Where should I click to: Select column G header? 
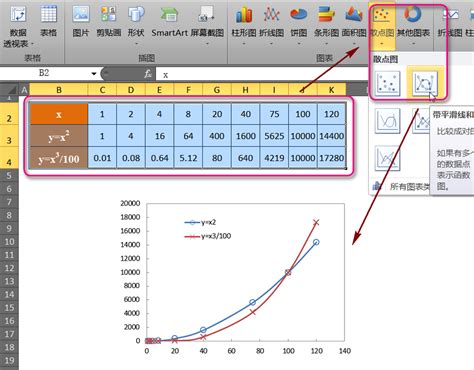pyautogui.click(x=217, y=90)
